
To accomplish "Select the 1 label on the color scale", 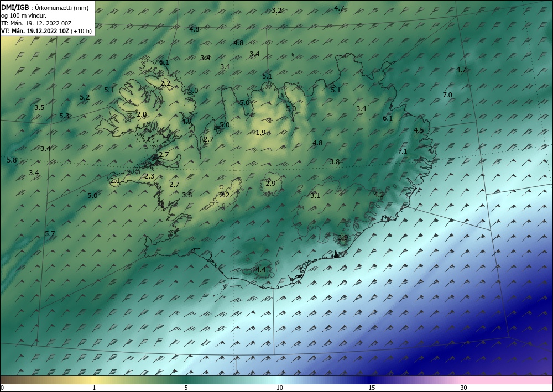I will (x=94, y=388).
